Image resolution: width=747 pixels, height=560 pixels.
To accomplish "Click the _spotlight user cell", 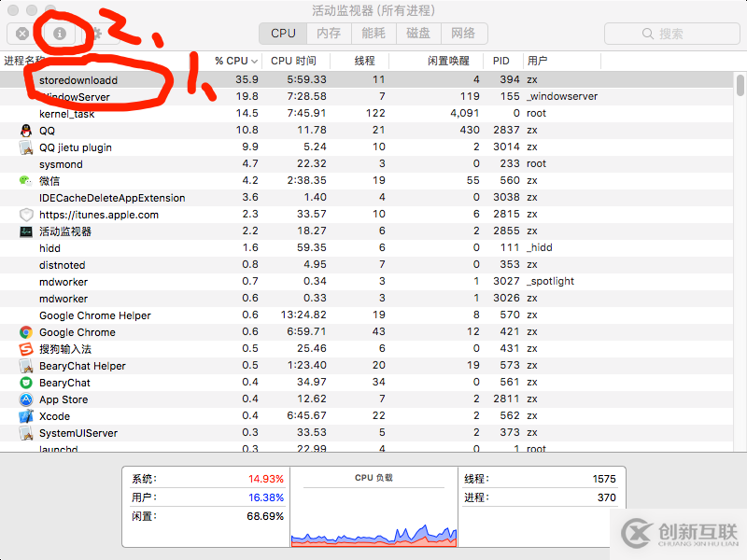I will point(550,282).
